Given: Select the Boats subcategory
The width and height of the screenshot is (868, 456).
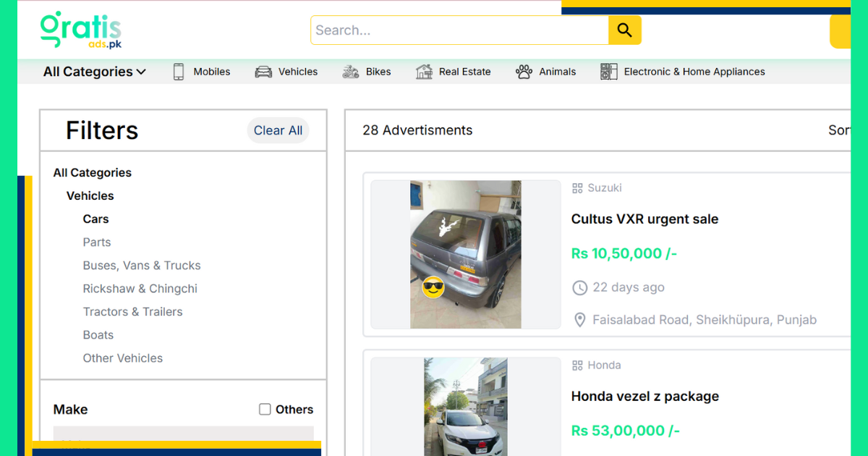Looking at the screenshot, I should (x=98, y=335).
